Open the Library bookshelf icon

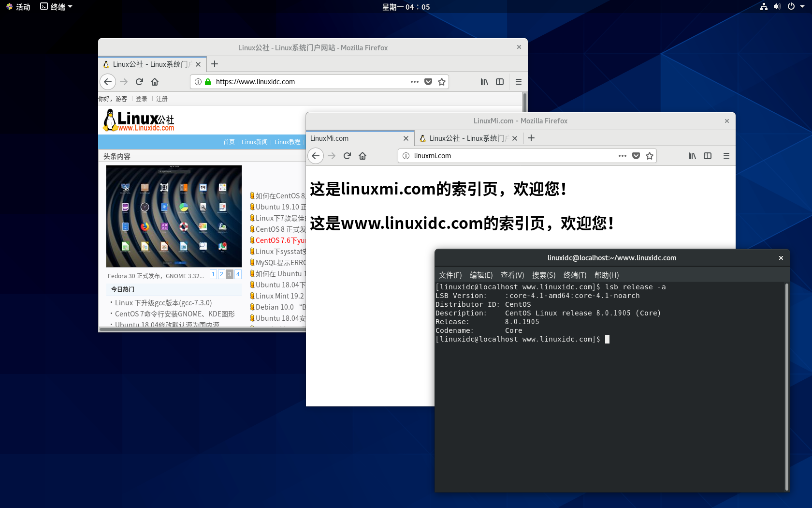point(692,156)
